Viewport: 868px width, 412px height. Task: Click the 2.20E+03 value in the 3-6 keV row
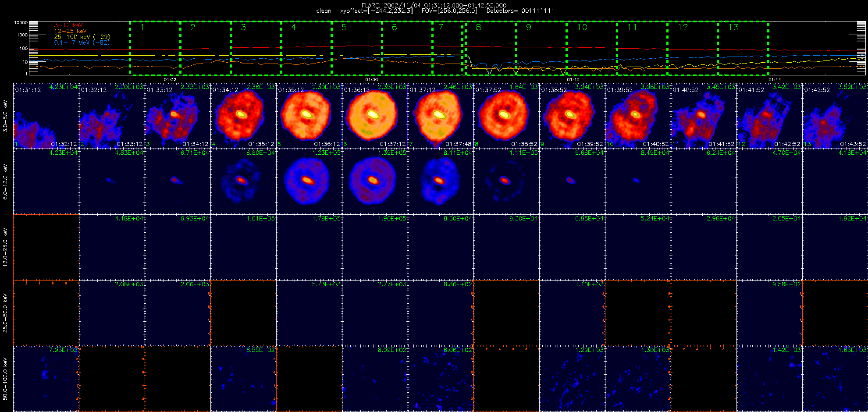(x=129, y=87)
